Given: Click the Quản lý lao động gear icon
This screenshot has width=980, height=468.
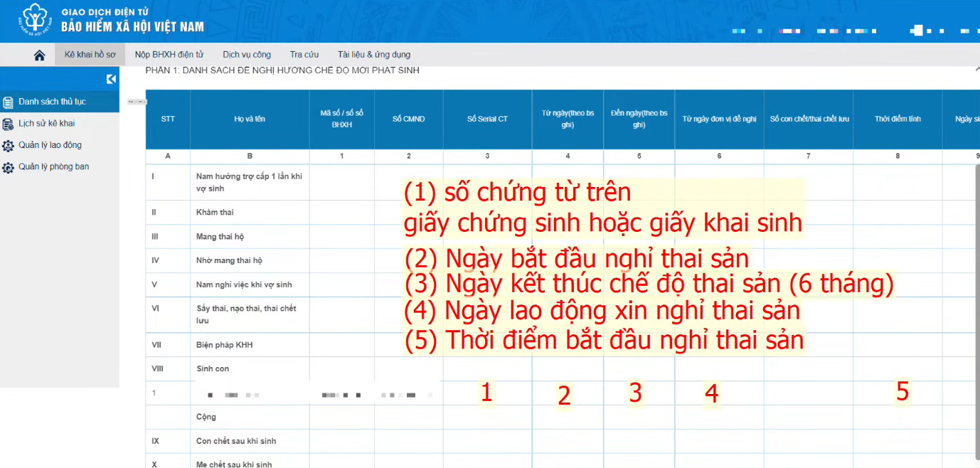Looking at the screenshot, I should coord(8,146).
